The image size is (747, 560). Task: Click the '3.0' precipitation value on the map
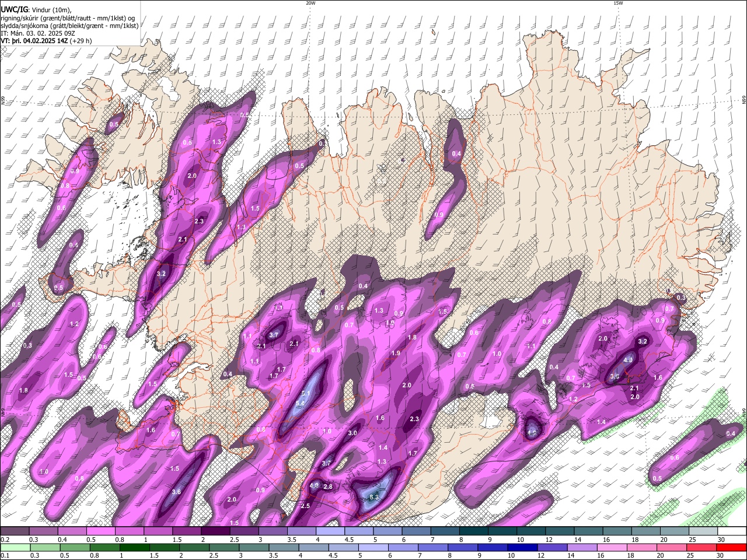352,433
